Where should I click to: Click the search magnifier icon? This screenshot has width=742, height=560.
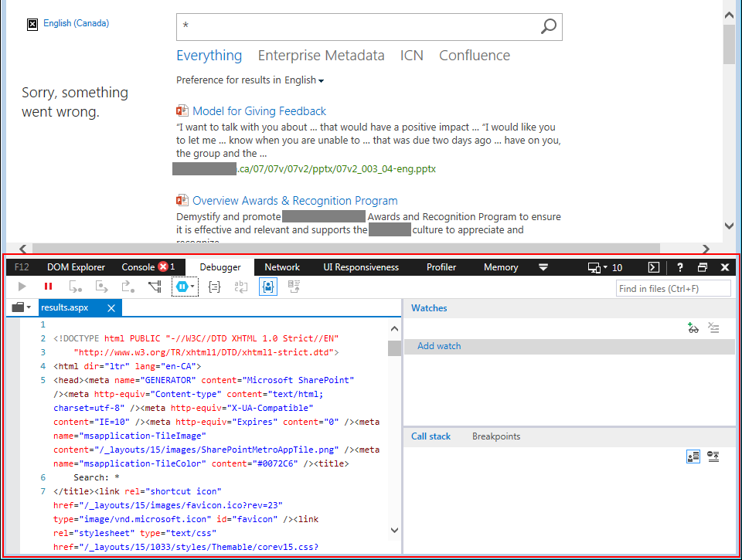[x=548, y=27]
